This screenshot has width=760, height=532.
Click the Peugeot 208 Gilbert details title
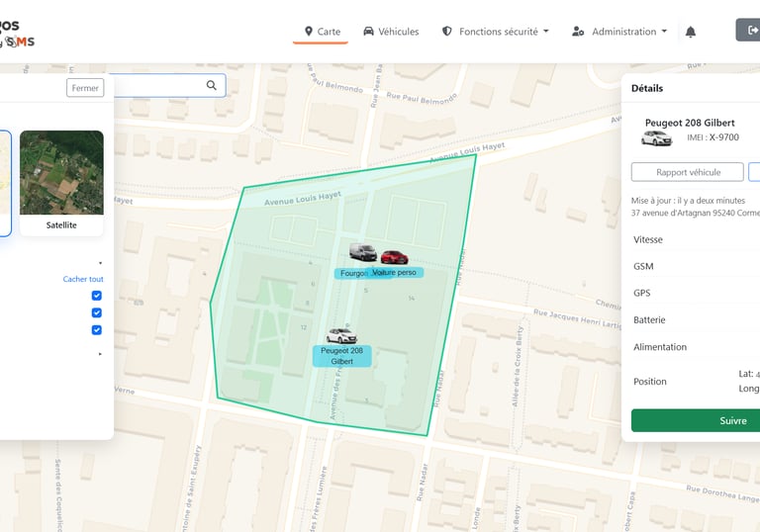(x=690, y=123)
